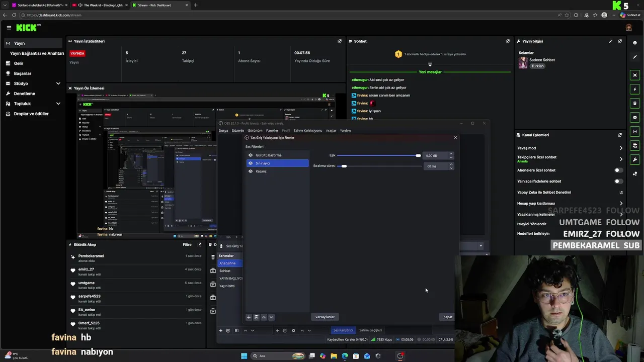
Task: Increase Bırakma süresi ms stepper
Action: click(x=451, y=164)
